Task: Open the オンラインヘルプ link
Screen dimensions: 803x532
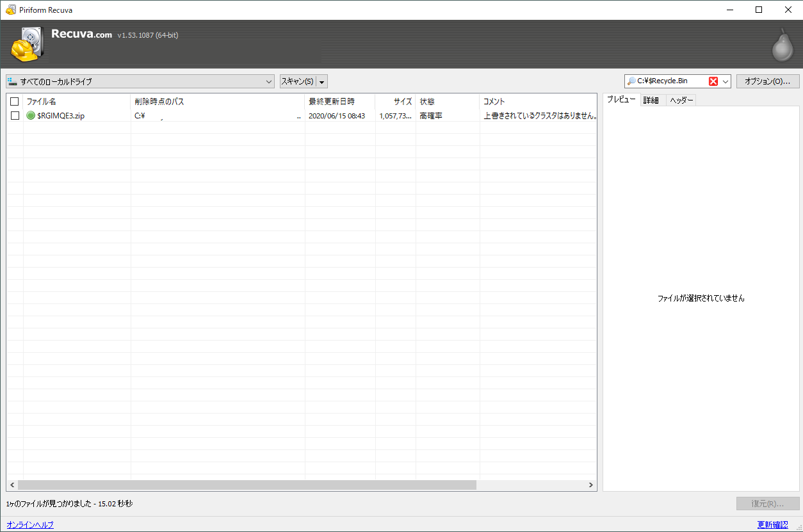Action: click(x=30, y=525)
